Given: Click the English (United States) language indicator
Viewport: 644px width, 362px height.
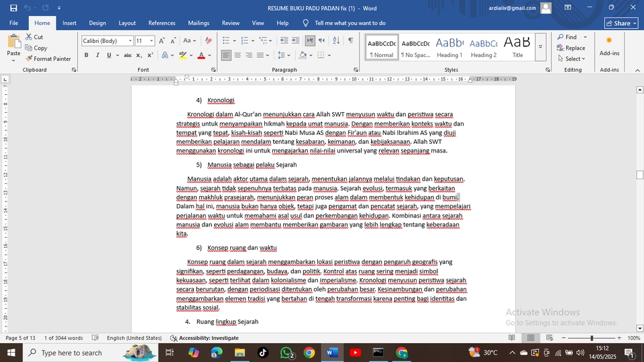Looking at the screenshot, I should [134, 338].
